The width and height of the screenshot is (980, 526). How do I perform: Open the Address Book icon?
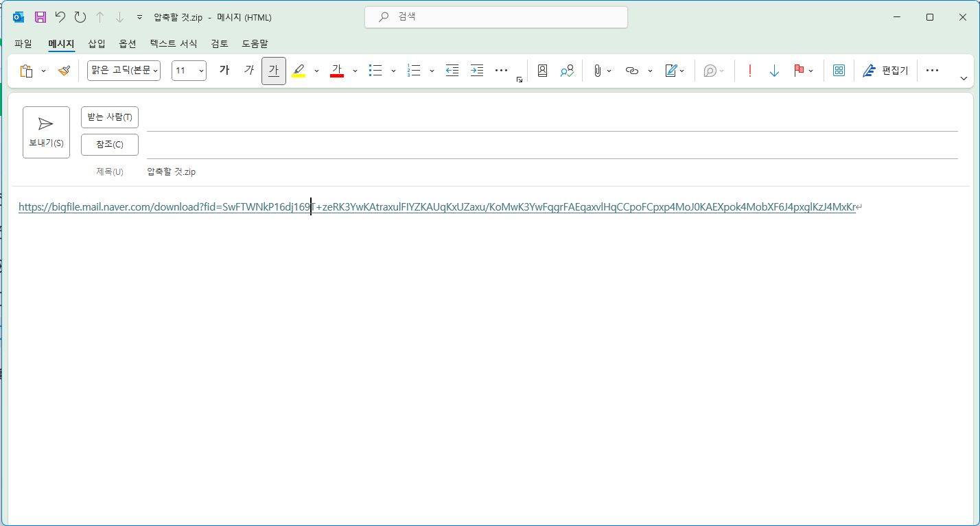[x=542, y=71]
